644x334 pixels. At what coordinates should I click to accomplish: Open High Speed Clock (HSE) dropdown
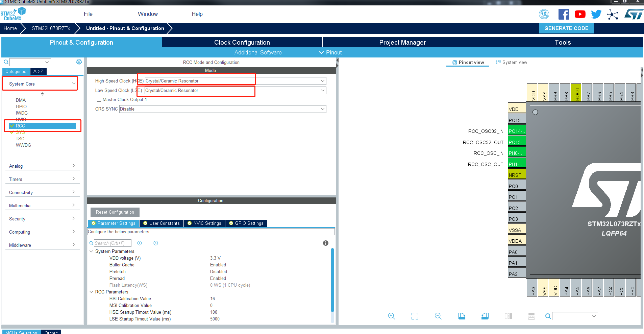click(x=322, y=81)
